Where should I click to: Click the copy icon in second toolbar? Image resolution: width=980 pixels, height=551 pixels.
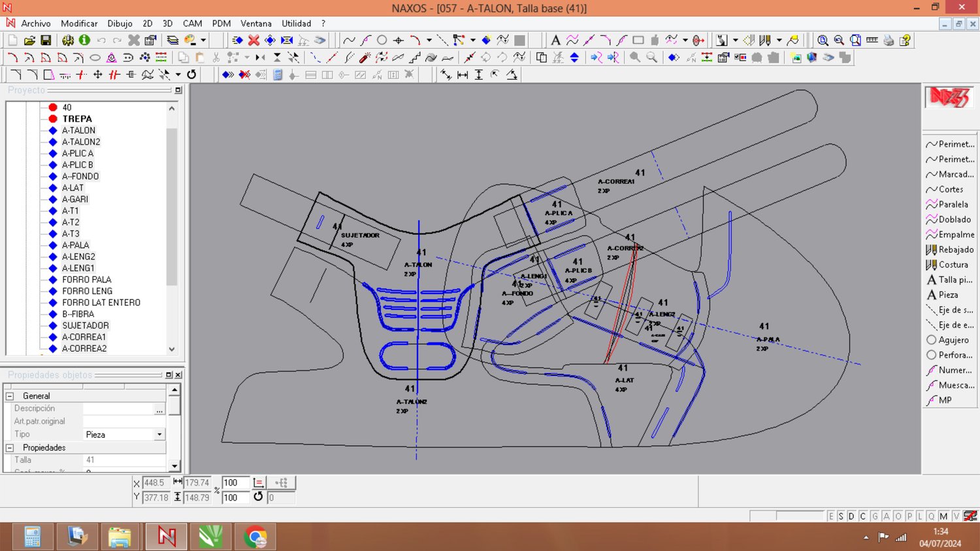click(x=183, y=58)
